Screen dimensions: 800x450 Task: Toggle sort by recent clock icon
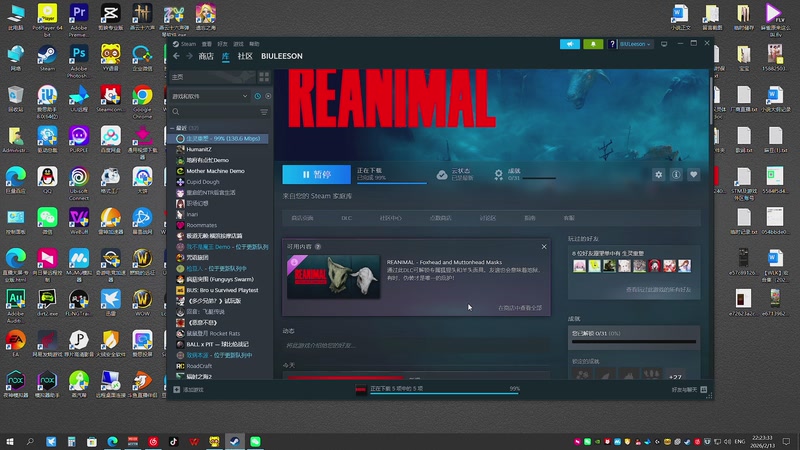[258, 96]
